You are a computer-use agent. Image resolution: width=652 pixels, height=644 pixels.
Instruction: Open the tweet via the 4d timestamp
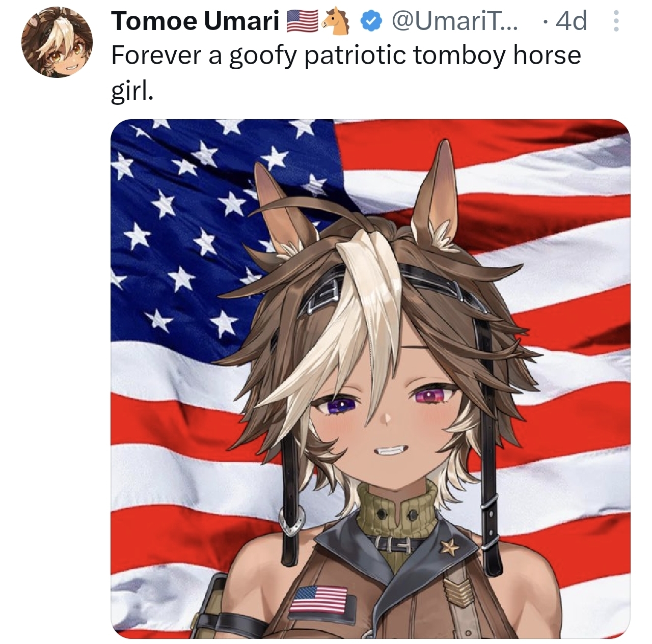click(x=572, y=21)
